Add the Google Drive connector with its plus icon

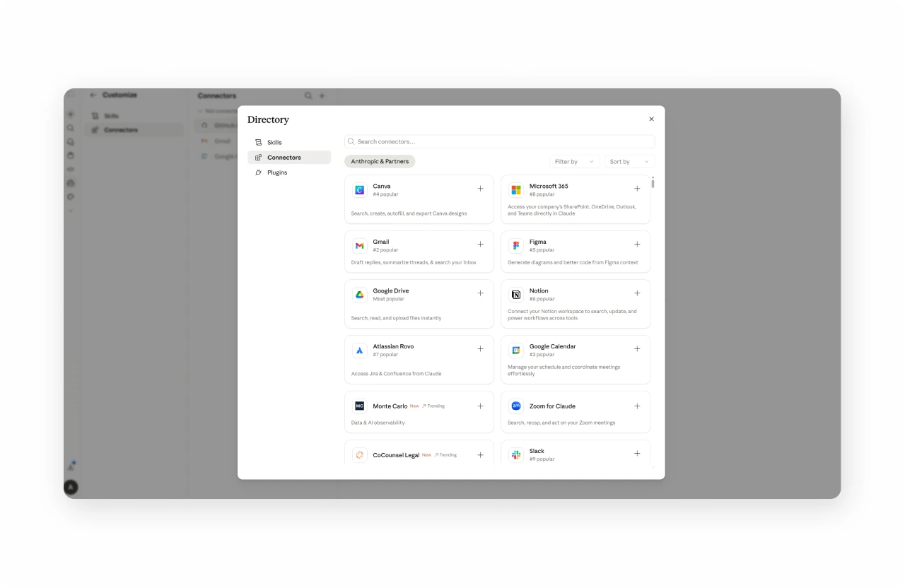coord(480,293)
